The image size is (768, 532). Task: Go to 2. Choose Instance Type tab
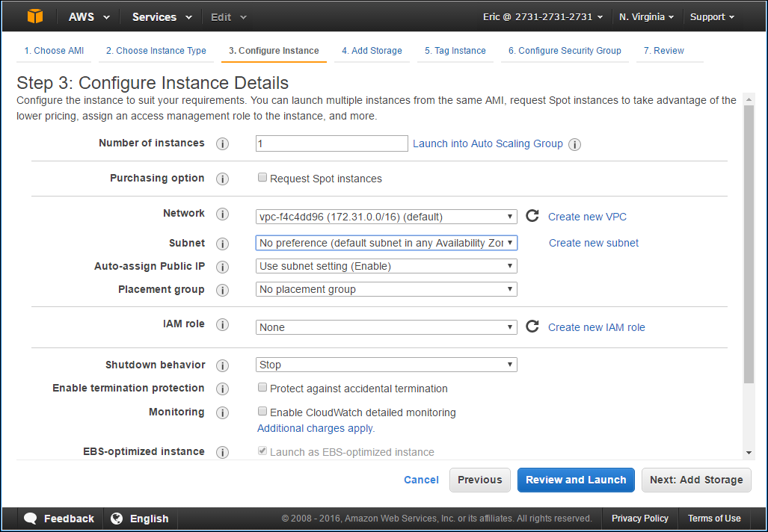tap(156, 51)
